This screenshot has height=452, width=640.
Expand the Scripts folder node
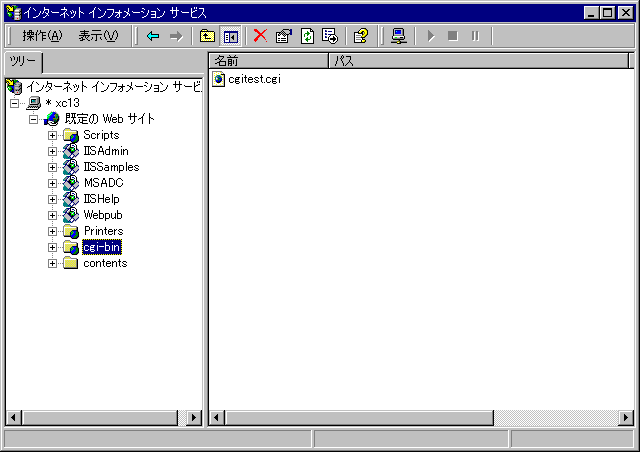[x=52, y=135]
